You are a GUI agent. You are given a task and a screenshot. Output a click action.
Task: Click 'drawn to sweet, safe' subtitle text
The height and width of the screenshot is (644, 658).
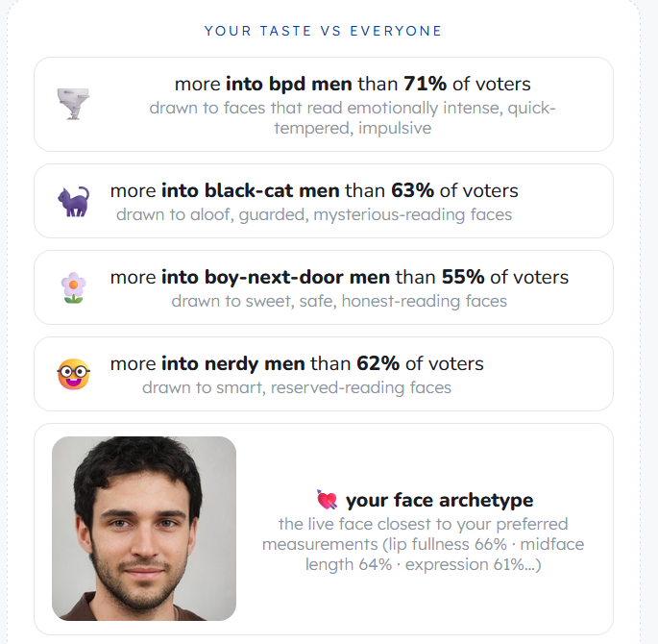click(x=339, y=301)
